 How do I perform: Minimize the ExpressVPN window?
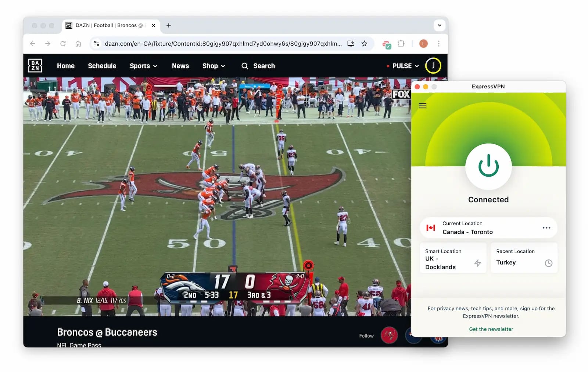(426, 87)
